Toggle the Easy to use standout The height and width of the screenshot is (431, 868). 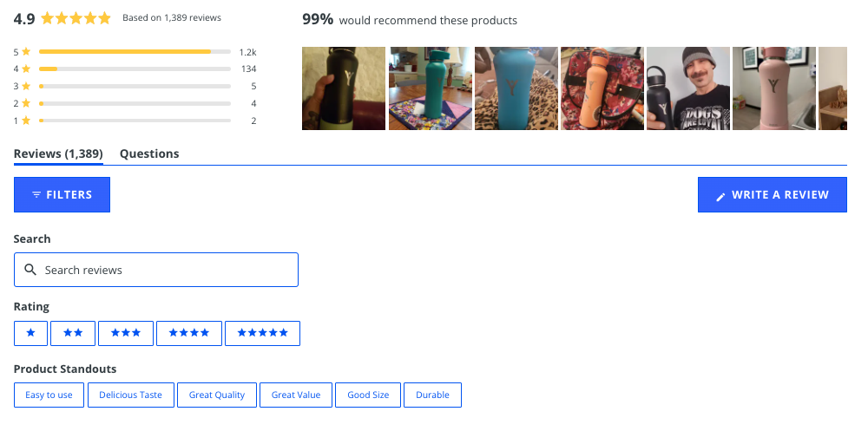click(x=49, y=395)
